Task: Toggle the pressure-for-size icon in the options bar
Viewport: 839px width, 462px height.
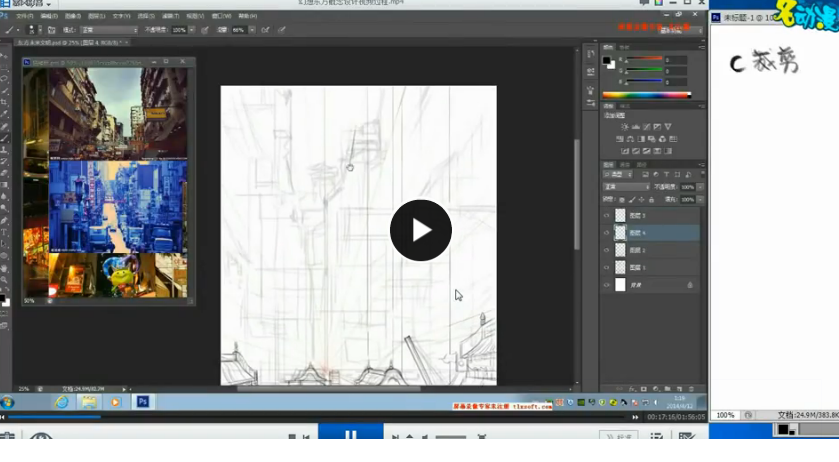Action: 281,30
